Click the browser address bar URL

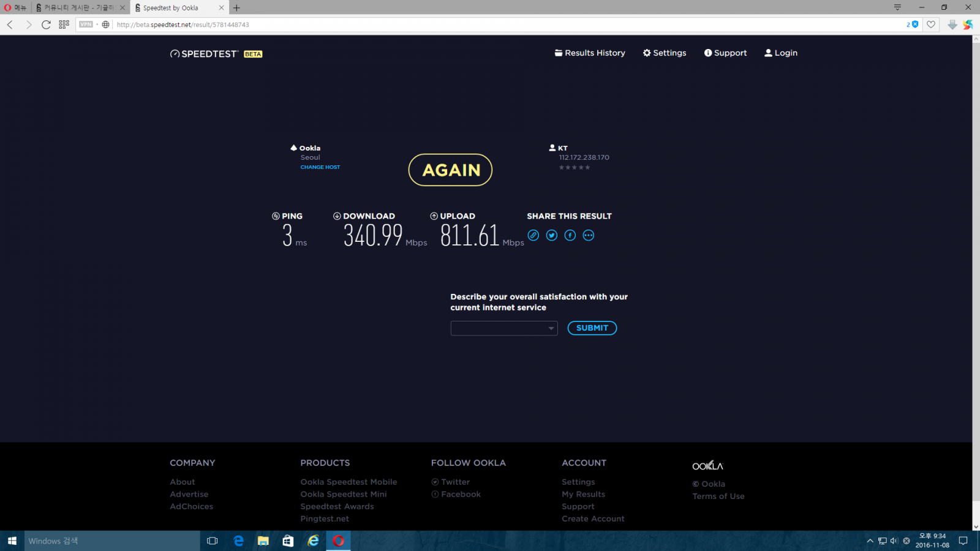(x=183, y=24)
